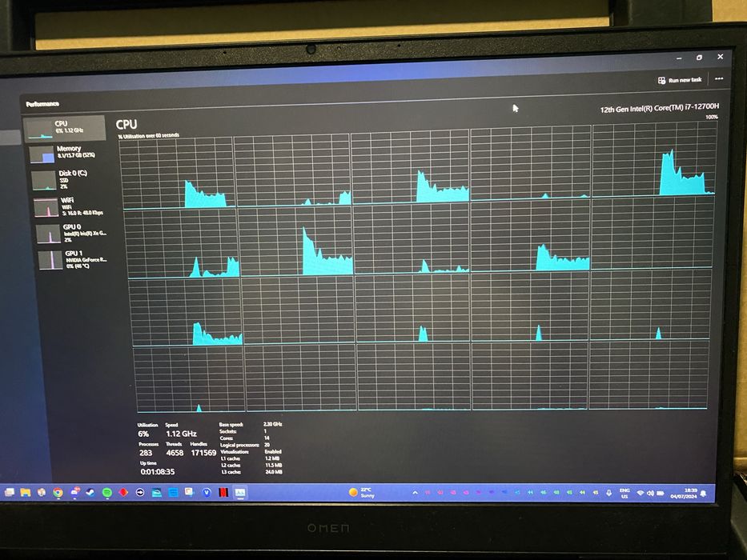Screen dimensions: 747x560
Task: Click the first logical processor graph
Action: click(177, 174)
